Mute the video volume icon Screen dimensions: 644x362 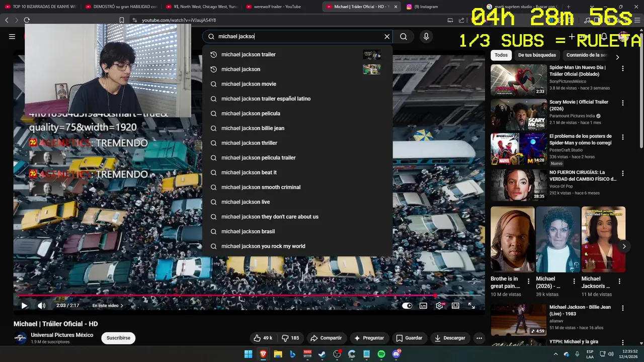[x=41, y=305]
